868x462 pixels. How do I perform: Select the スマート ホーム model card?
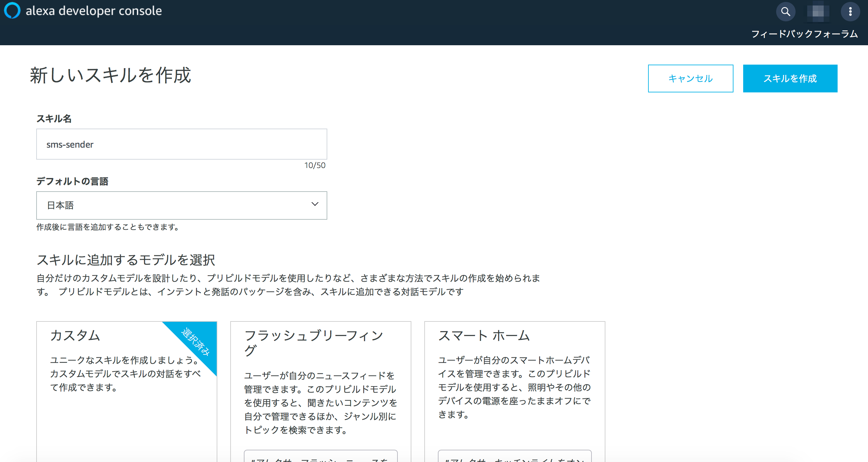click(x=515, y=392)
